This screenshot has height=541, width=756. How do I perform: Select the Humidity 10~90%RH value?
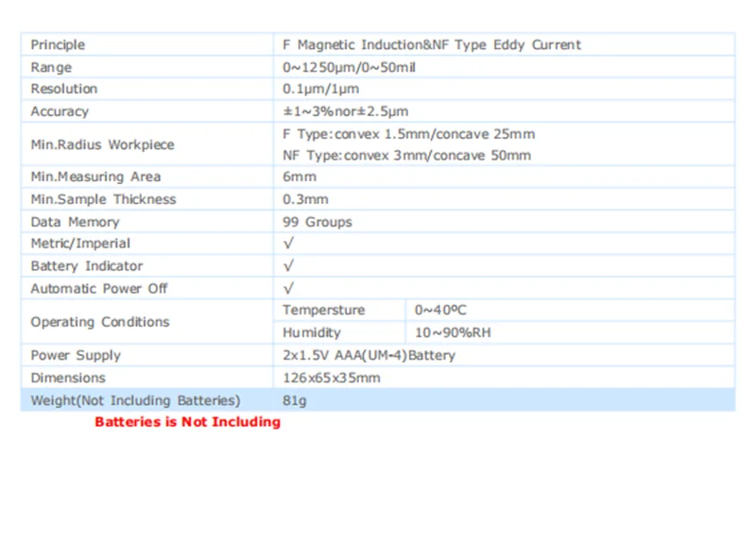click(453, 332)
